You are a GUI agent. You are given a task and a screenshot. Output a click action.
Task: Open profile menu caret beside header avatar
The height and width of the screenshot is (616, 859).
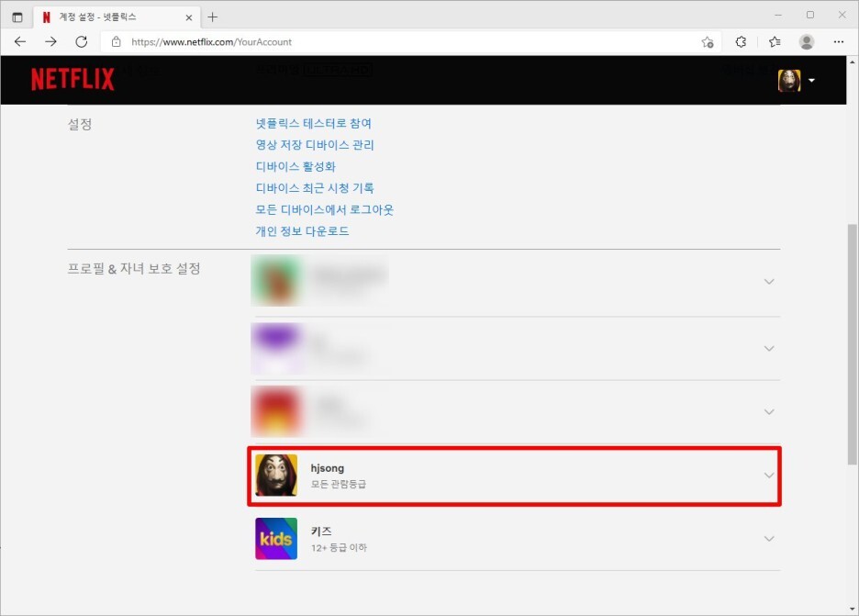point(811,81)
